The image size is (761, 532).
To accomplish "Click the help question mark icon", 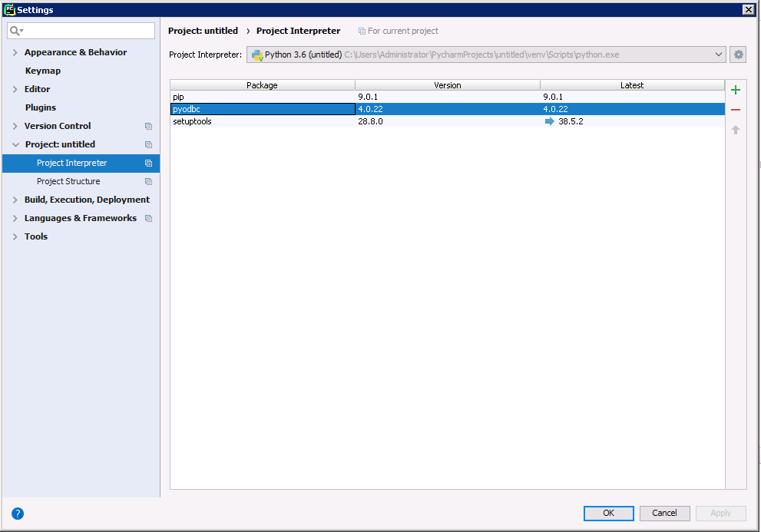I will [x=18, y=514].
